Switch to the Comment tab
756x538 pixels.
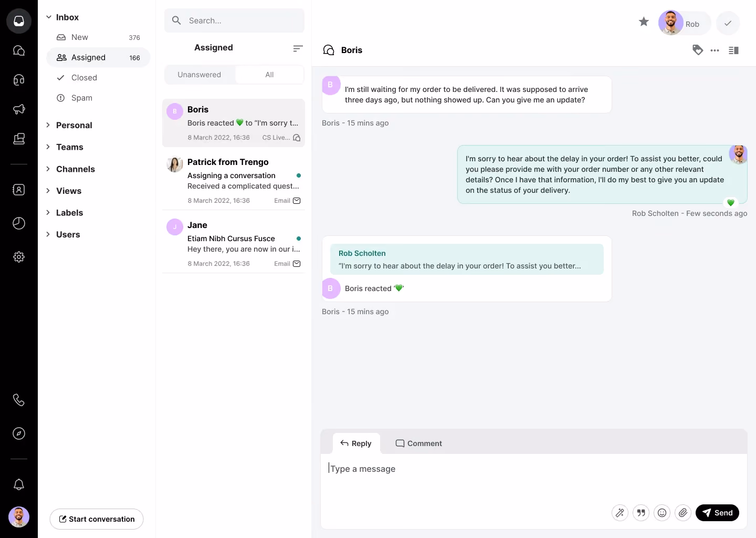pos(419,443)
